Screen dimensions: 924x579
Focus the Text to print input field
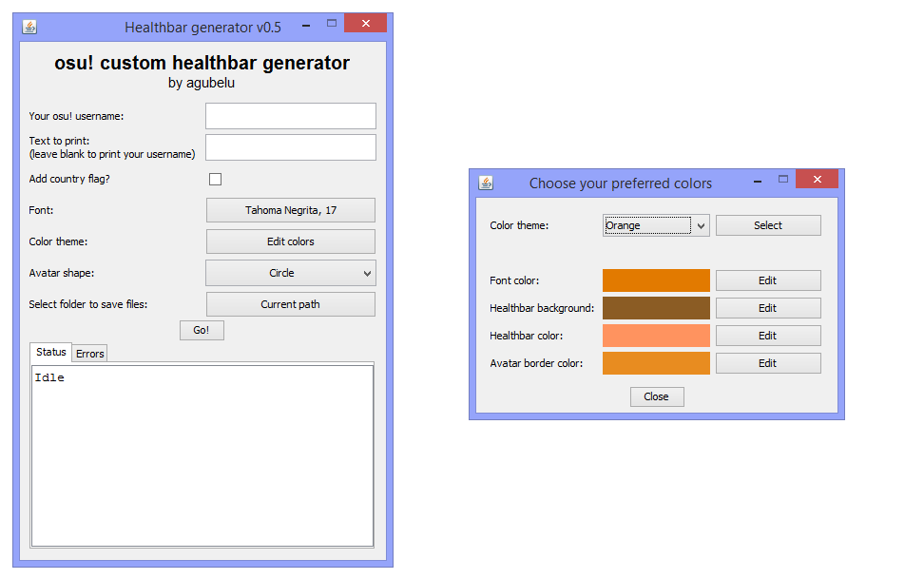(291, 147)
